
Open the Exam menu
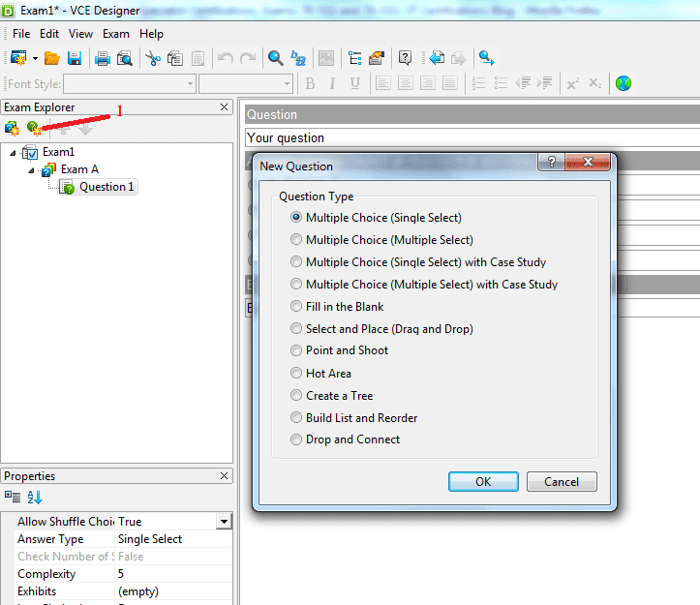pyautogui.click(x=116, y=34)
